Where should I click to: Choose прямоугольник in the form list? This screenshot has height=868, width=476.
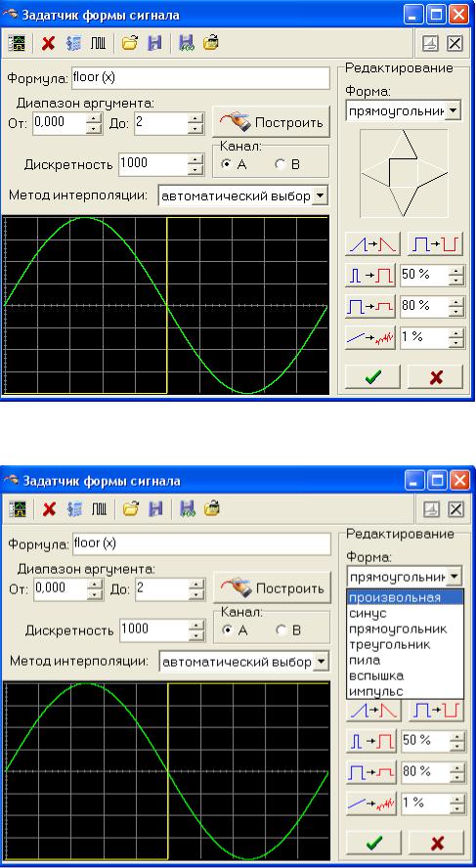[x=405, y=629]
